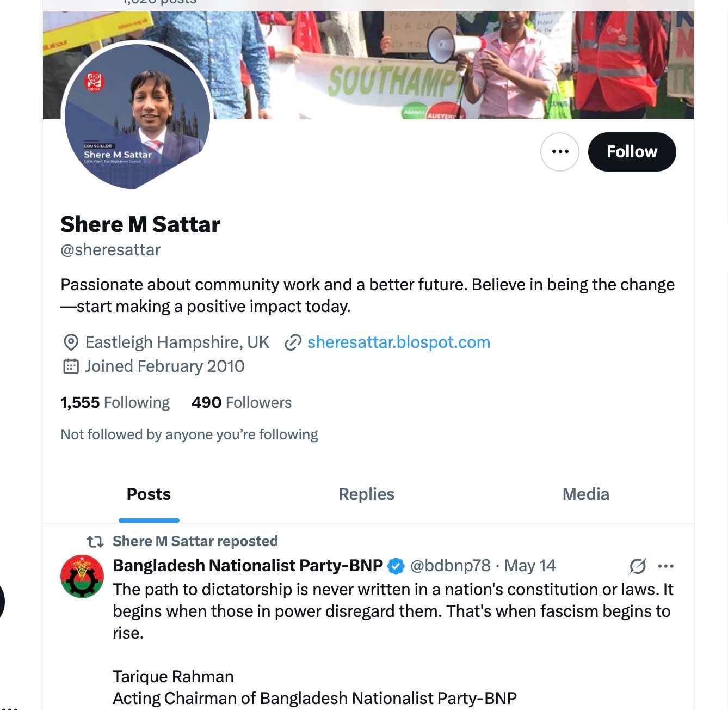The image size is (728, 710).
Task: Open the @bdbnp78 handle
Action: pyautogui.click(x=450, y=566)
